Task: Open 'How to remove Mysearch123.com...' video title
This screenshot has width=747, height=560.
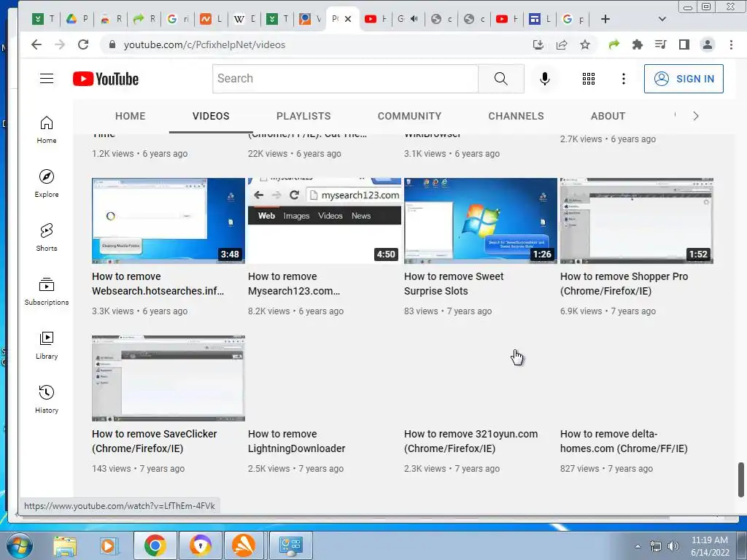Action: 293,284
